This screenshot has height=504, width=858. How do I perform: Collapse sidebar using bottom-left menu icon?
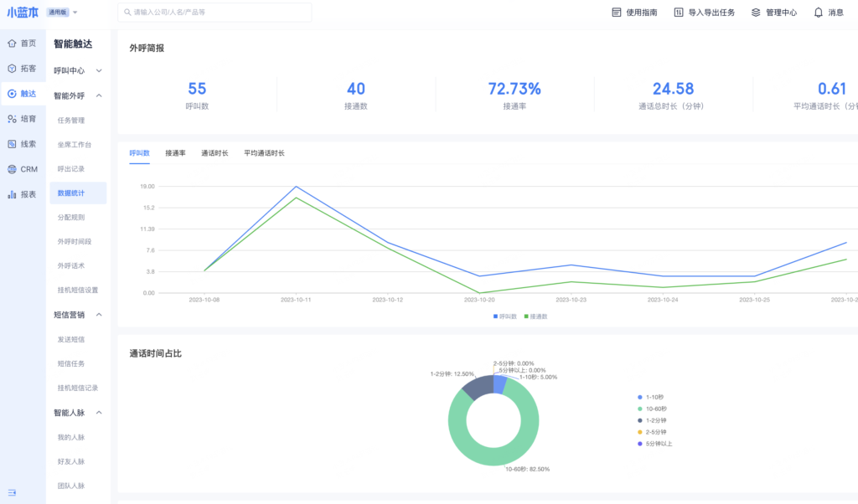[12, 491]
